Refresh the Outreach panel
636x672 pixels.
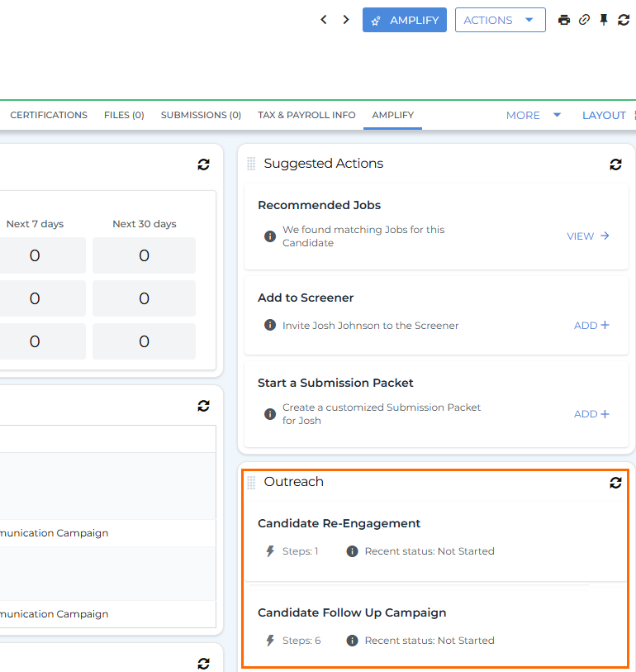coord(615,483)
